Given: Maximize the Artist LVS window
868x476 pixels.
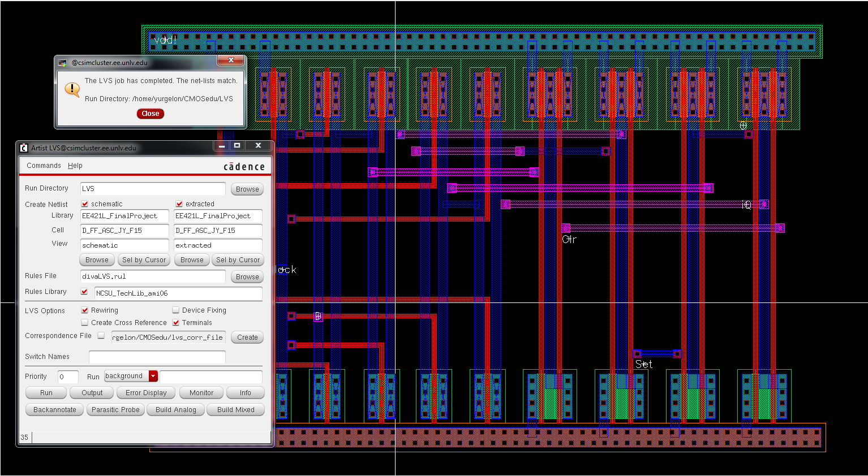Looking at the screenshot, I should (237, 146).
